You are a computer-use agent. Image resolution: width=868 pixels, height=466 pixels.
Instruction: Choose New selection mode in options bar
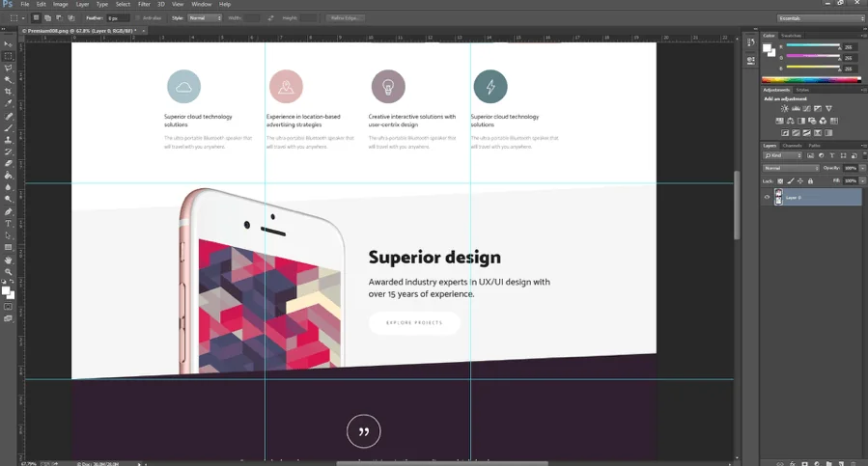tap(36, 18)
